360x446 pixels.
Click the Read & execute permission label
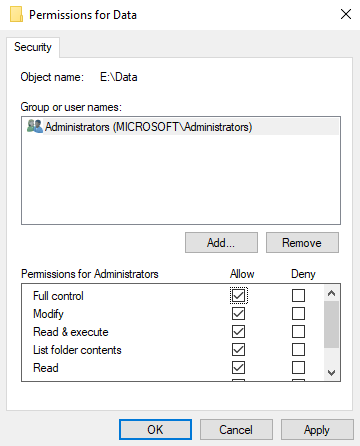pos(71,332)
